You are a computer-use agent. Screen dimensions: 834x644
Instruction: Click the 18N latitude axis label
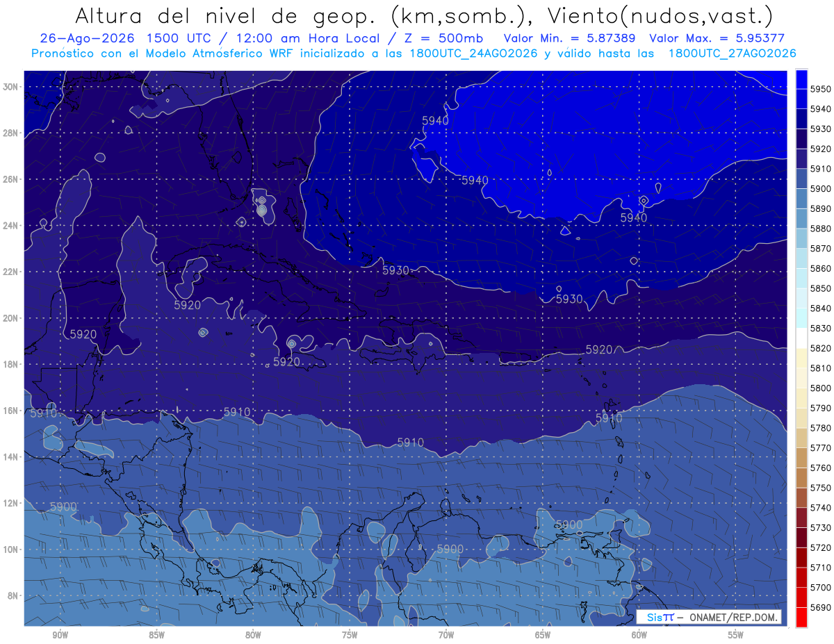click(10, 364)
